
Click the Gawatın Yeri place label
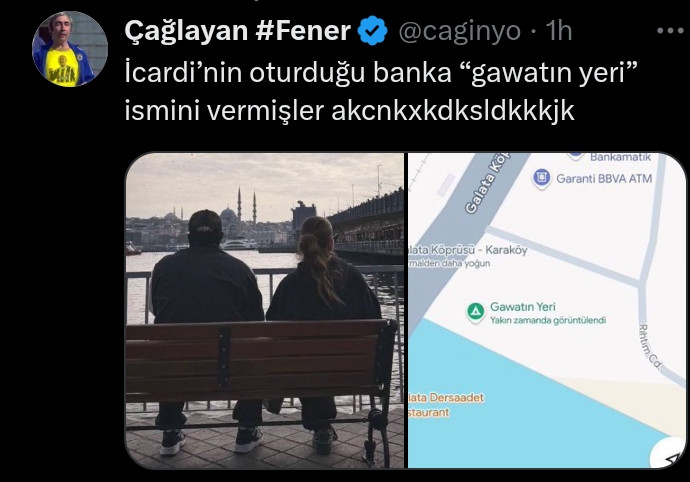click(523, 307)
